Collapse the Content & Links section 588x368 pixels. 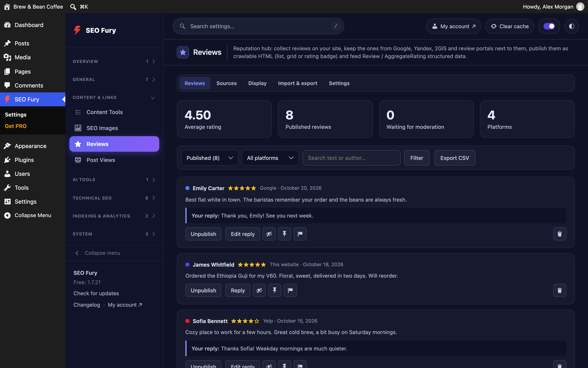(114, 98)
